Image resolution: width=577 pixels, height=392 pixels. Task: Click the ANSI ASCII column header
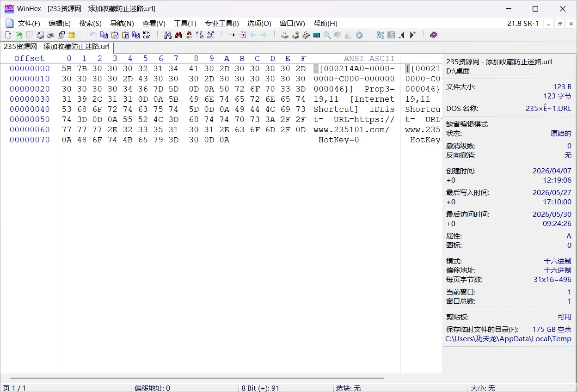(369, 58)
